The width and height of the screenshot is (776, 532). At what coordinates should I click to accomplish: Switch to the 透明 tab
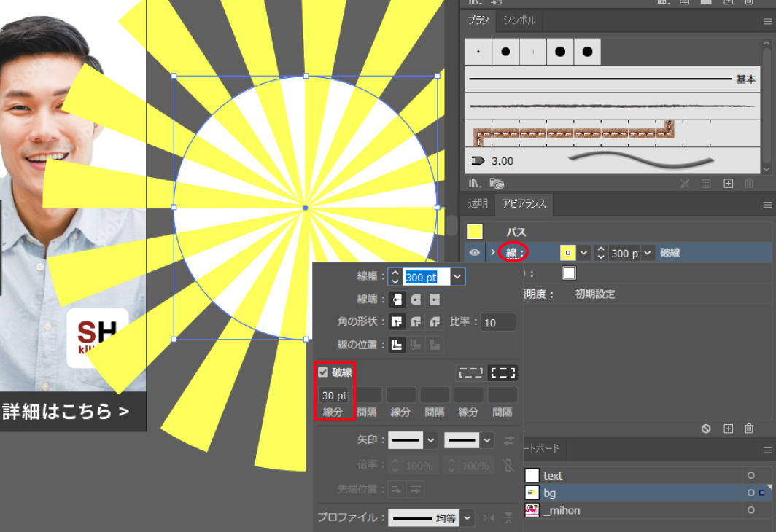(478, 204)
